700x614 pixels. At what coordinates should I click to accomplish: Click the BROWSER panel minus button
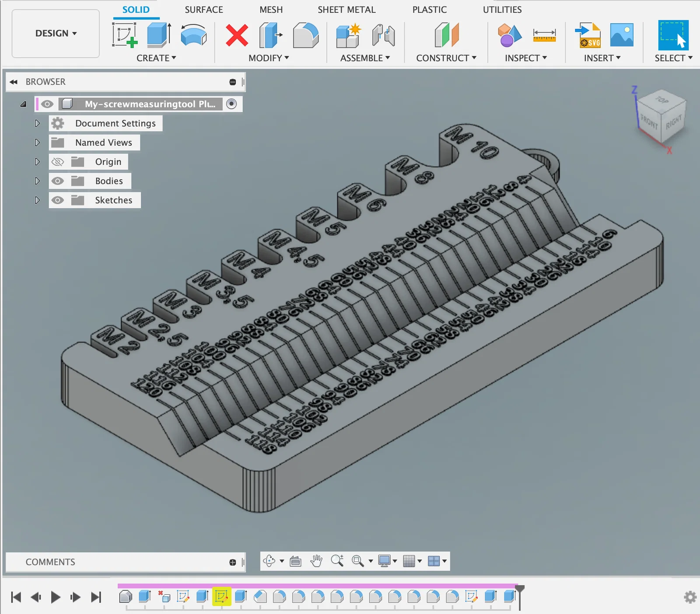pyautogui.click(x=233, y=82)
